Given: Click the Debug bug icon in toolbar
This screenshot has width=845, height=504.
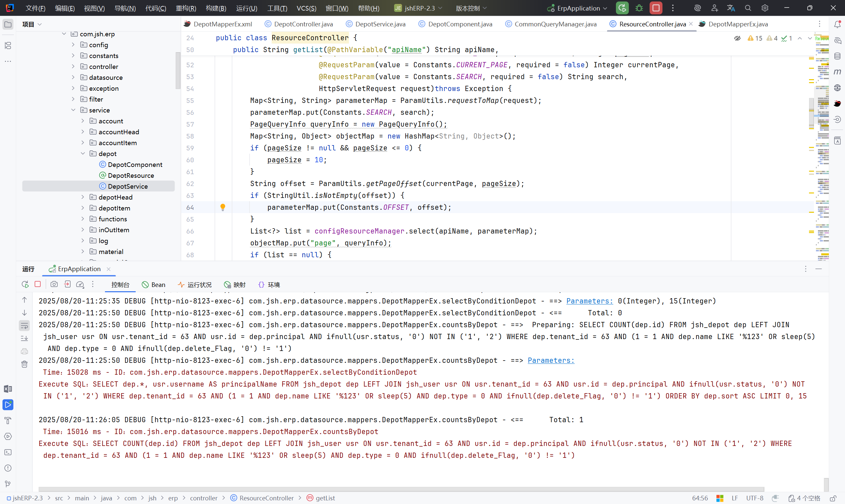Looking at the screenshot, I should point(639,8).
